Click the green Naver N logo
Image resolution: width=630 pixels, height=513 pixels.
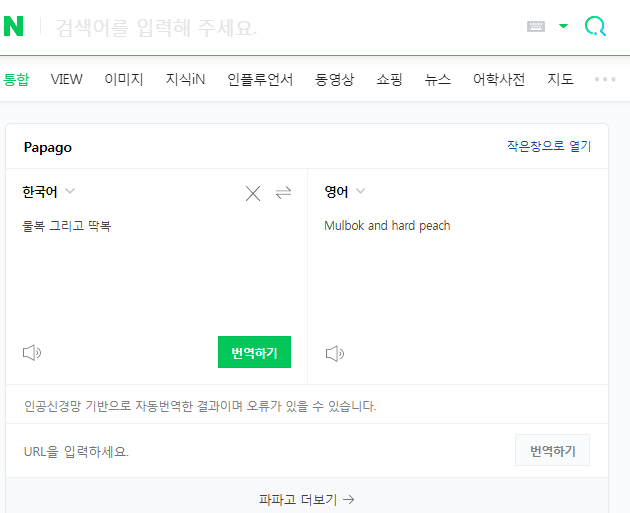click(x=13, y=26)
